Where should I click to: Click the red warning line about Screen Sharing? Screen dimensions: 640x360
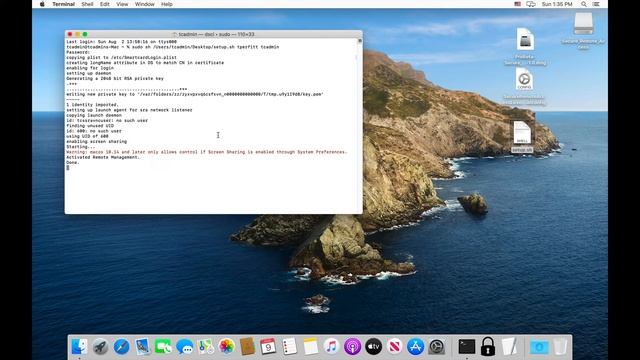[207, 152]
